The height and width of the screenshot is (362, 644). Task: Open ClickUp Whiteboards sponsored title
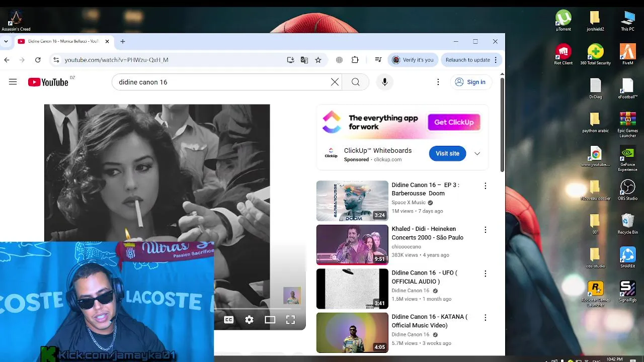pyautogui.click(x=378, y=150)
